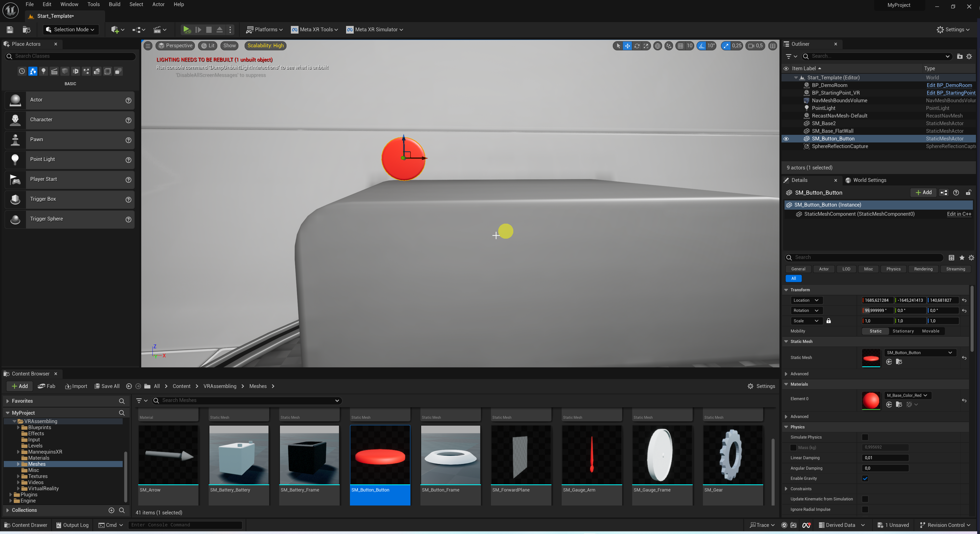Viewport: 980px width, 534px height.
Task: Click the Edit BP_DemoRoom link
Action: coord(949,85)
